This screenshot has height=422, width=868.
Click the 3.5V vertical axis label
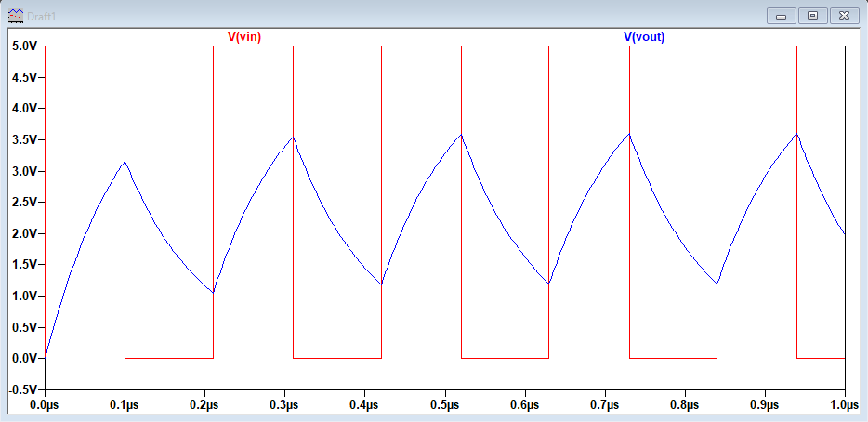[23, 139]
